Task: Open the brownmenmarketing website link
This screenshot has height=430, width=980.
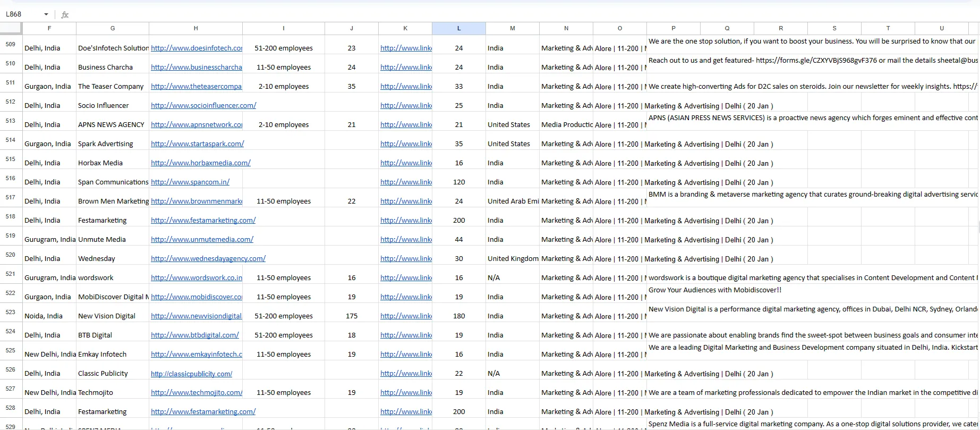Action: click(x=197, y=201)
